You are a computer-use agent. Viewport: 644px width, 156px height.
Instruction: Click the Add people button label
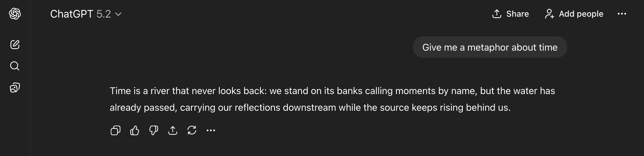[581, 14]
